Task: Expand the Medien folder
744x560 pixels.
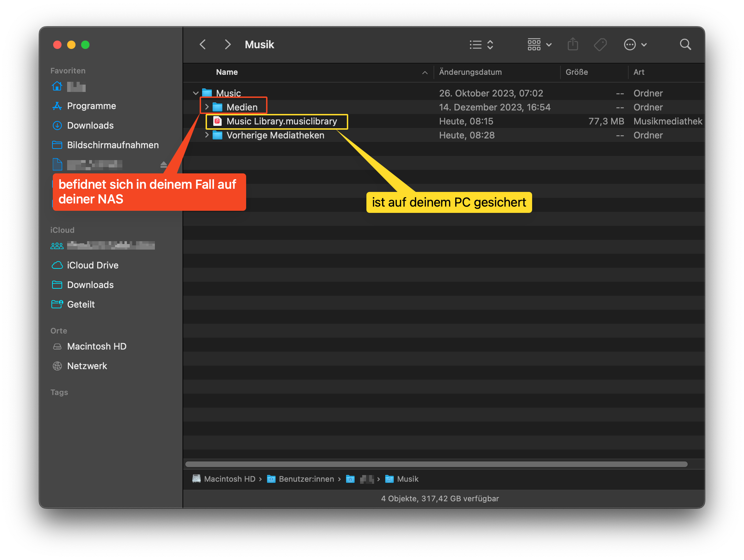Action: [x=207, y=107]
